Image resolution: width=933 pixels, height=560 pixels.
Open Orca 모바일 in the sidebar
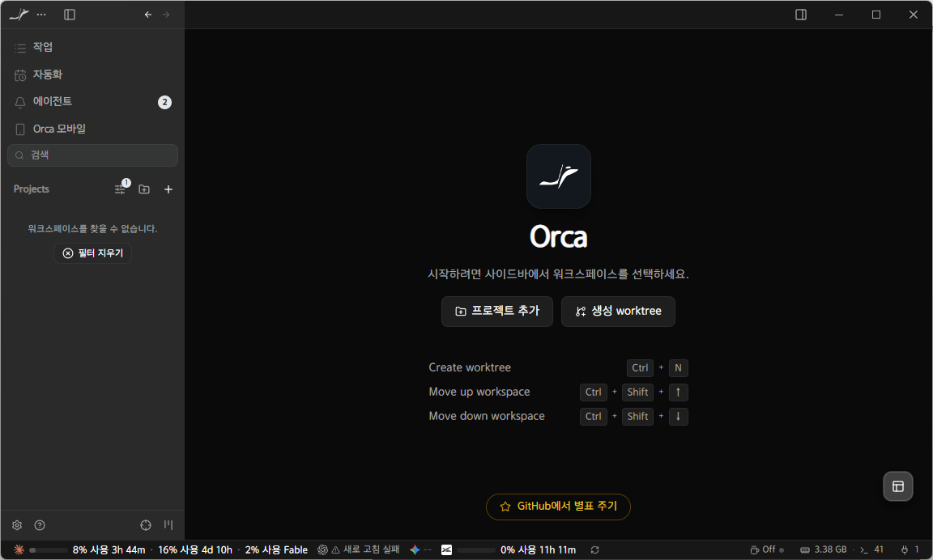click(x=92, y=129)
